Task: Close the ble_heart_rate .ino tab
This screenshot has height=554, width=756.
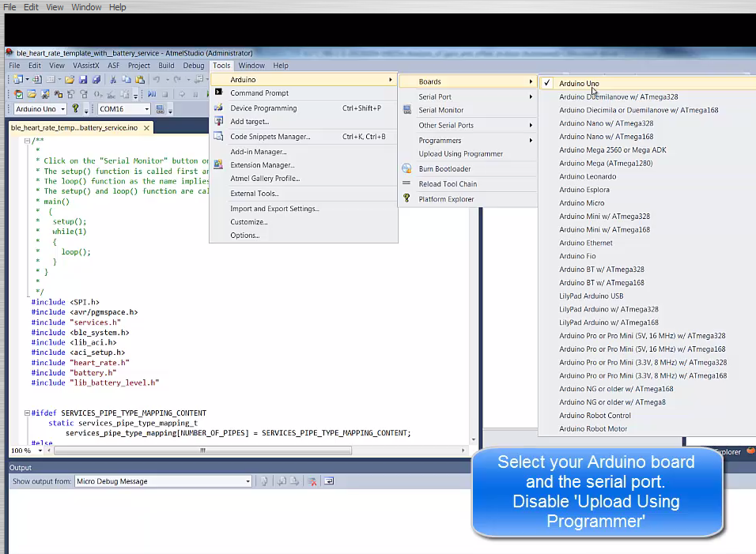Action: pos(146,128)
